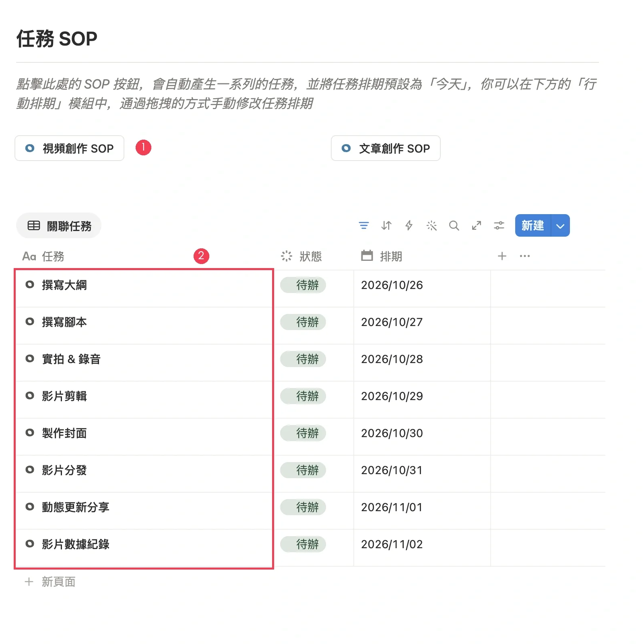Click the date 2026/11/01
Image resolution: width=644 pixels, height=644 pixels.
392,507
